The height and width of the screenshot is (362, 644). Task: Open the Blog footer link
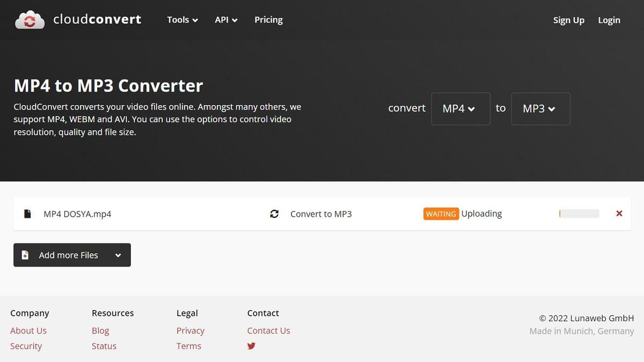pyautogui.click(x=100, y=331)
